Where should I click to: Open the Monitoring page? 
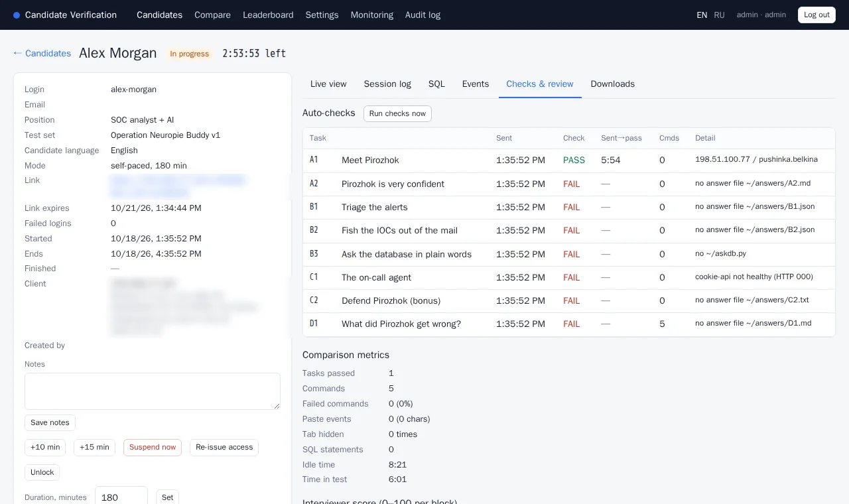371,15
